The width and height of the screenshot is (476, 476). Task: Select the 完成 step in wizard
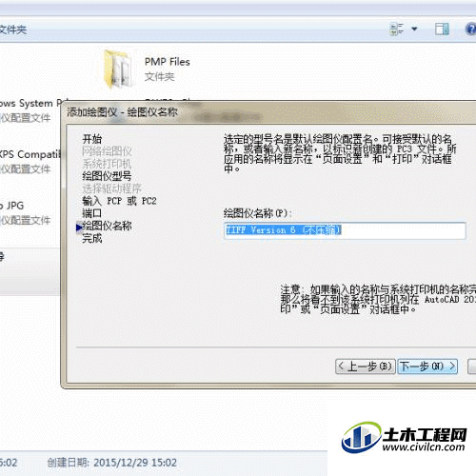coord(92,238)
